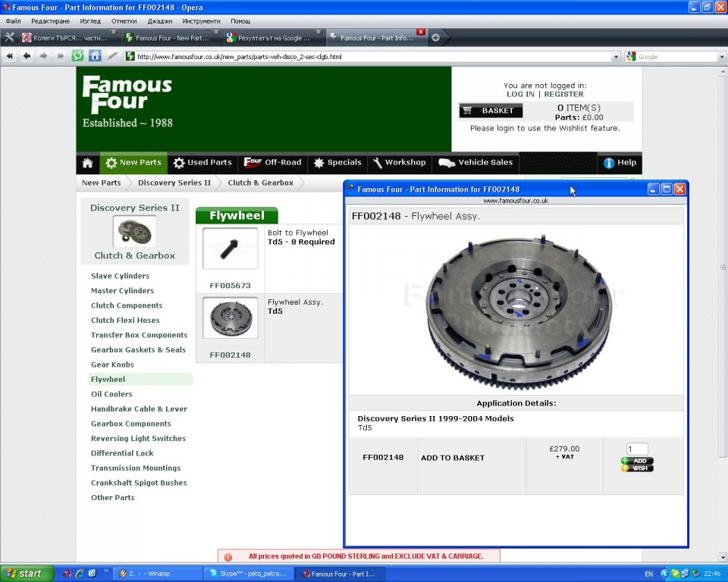Open the Файл menu
728x582 pixels.
13,21
